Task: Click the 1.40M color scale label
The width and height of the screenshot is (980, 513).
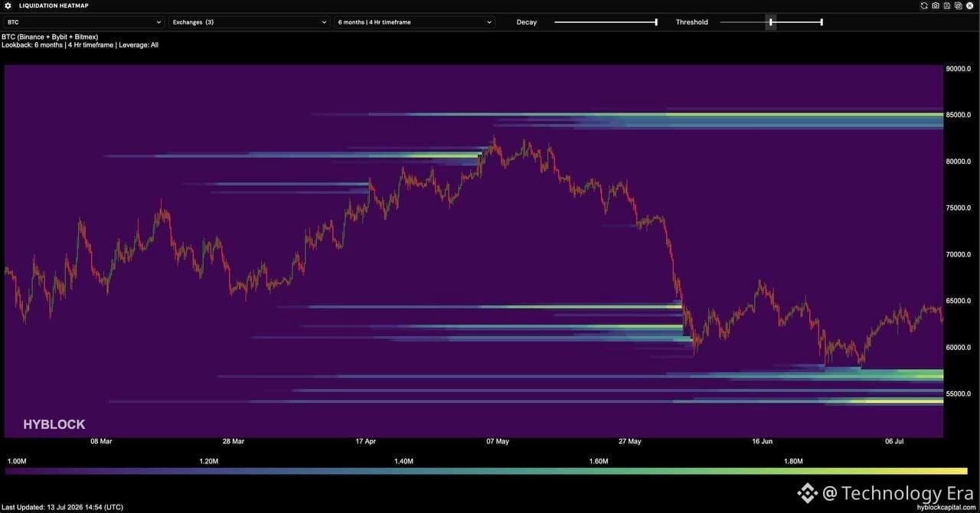Action: [403, 462]
